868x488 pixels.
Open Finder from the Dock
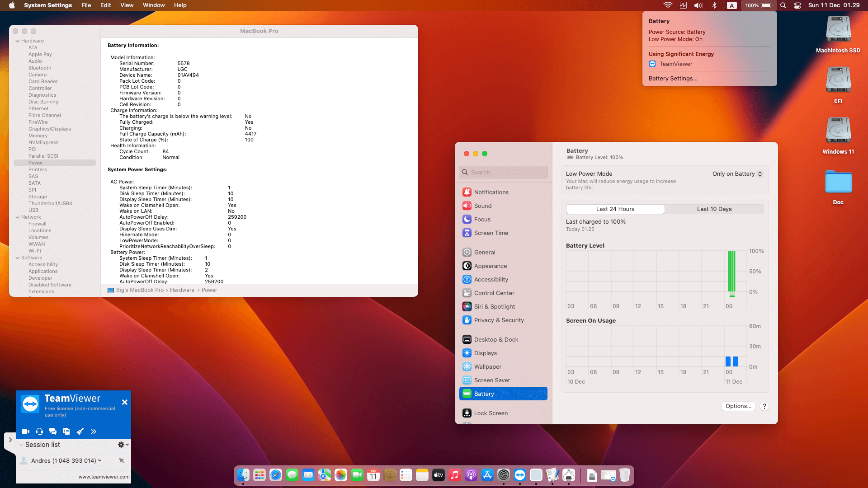click(x=243, y=475)
